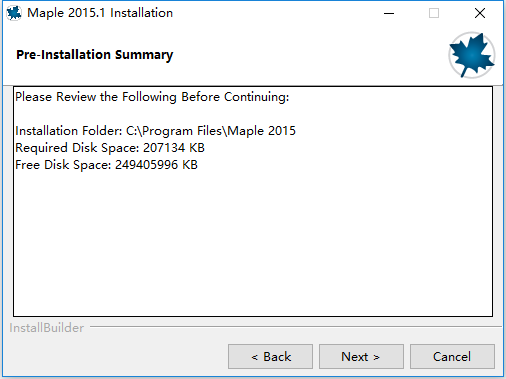Viewport: 506px width, 379px height.
Task: Proceed with the Next button
Action: (x=361, y=357)
